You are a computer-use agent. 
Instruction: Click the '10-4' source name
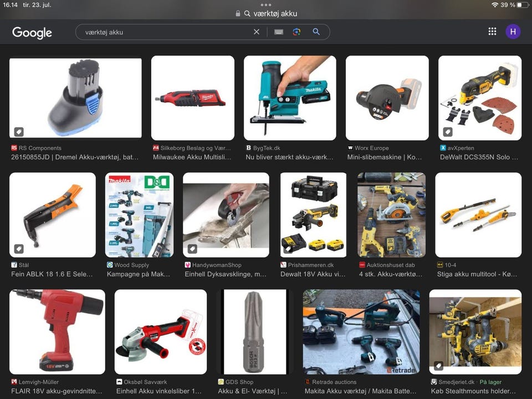[450, 265]
